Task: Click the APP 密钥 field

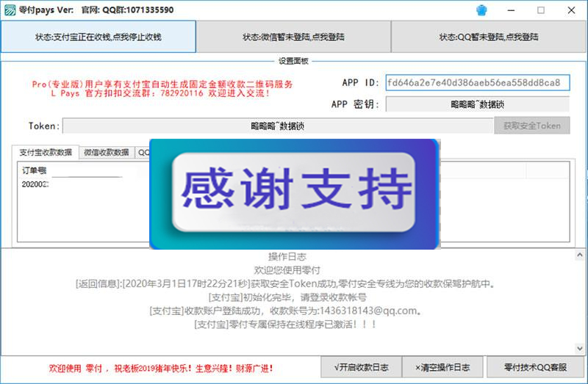Action: (x=477, y=104)
